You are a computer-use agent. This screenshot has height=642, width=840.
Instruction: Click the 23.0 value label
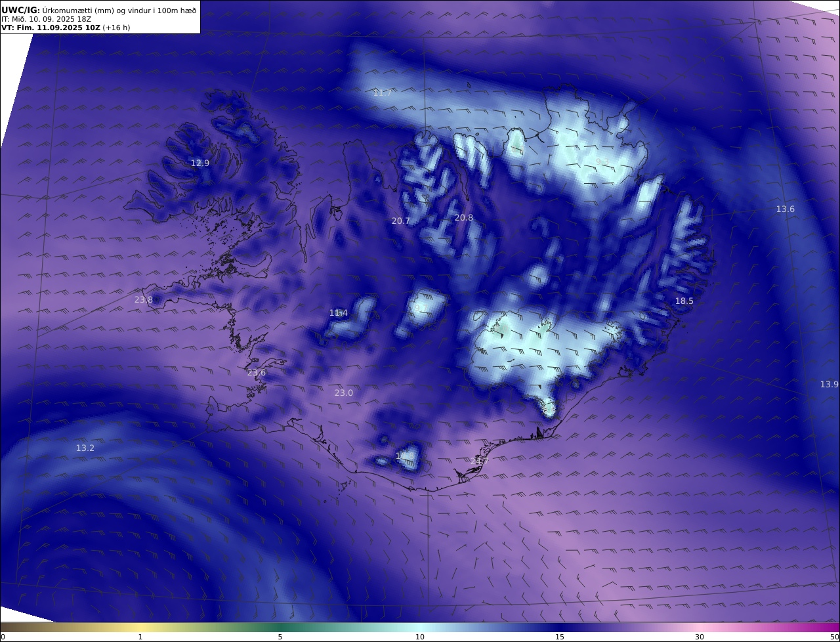tap(344, 393)
